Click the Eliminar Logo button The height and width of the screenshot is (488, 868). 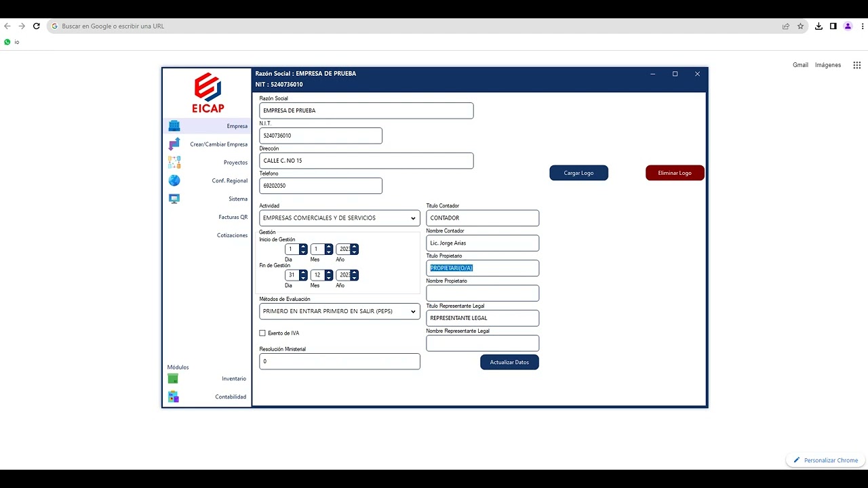(675, 173)
